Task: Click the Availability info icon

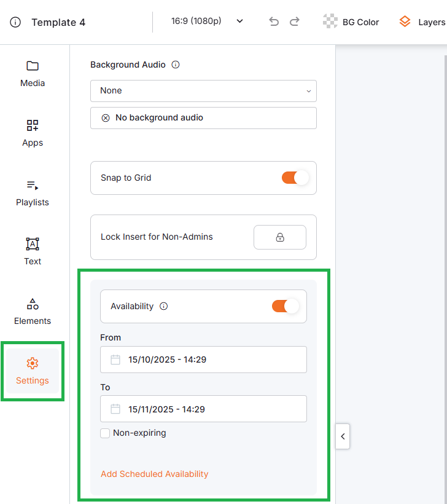Action: click(163, 306)
